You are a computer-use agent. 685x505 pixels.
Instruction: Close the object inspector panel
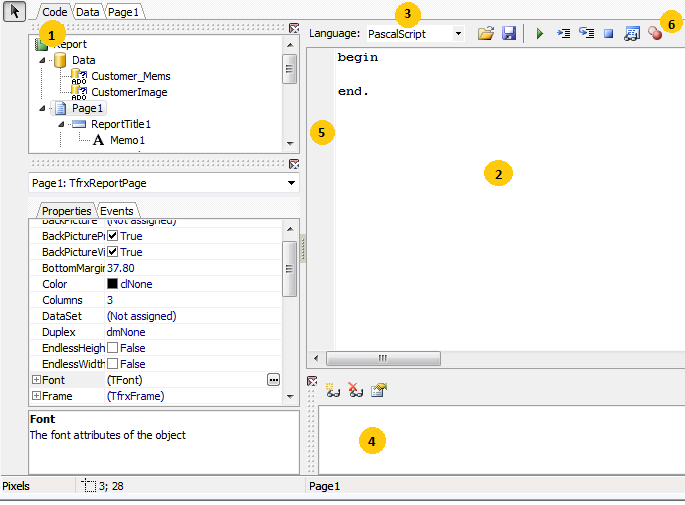coord(294,164)
